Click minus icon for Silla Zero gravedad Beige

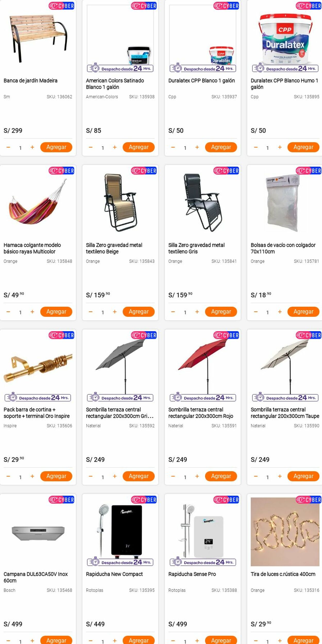[x=91, y=312]
